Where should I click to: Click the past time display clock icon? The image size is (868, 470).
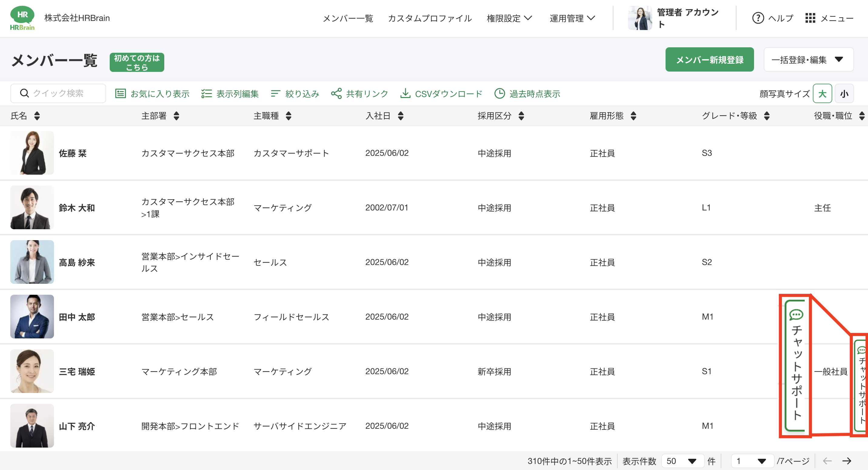point(499,93)
